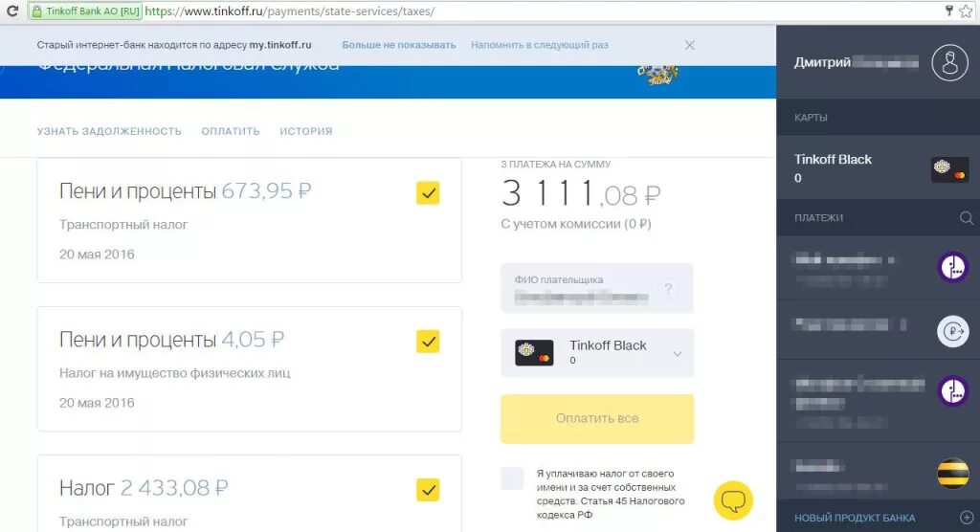The width and height of the screenshot is (980, 532).
Task: Uncheck the Пени и проценты 4,05 ₽ checkbox
Action: [x=428, y=342]
